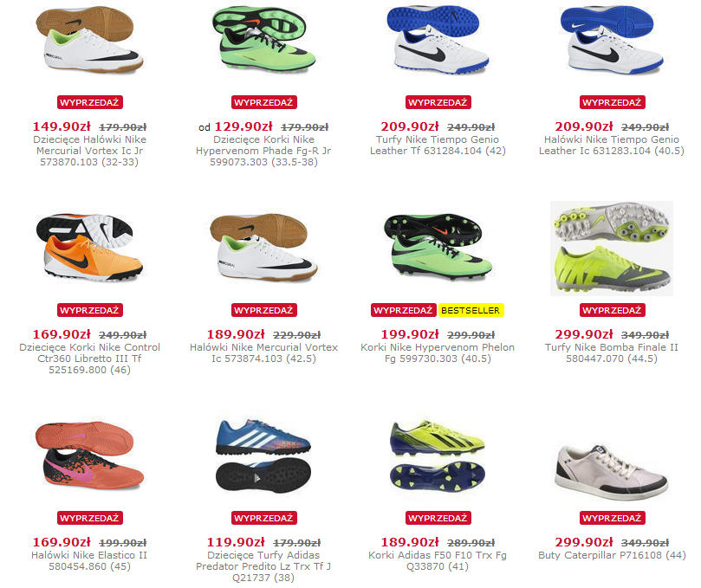Open the gray Caterpillar P716108 shoe image

612,473
